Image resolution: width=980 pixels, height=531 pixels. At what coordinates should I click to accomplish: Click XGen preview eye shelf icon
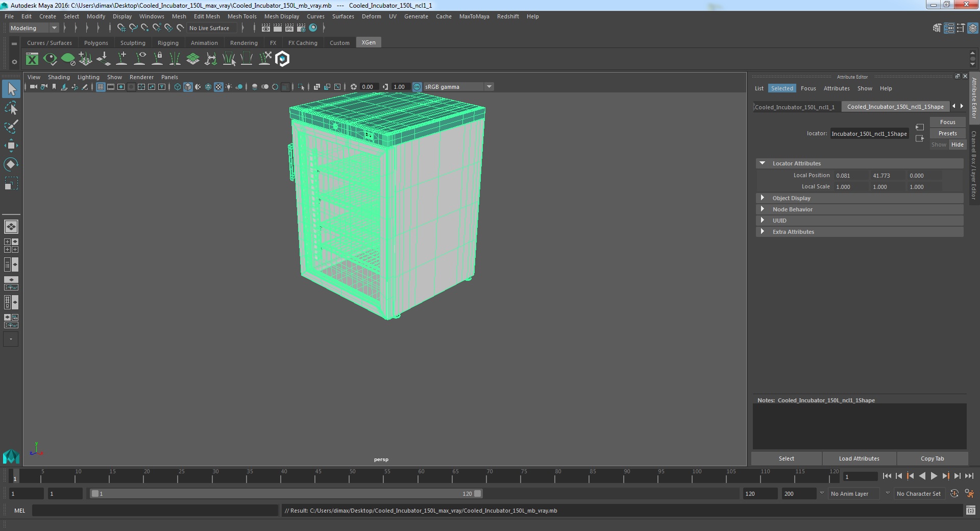(50, 59)
